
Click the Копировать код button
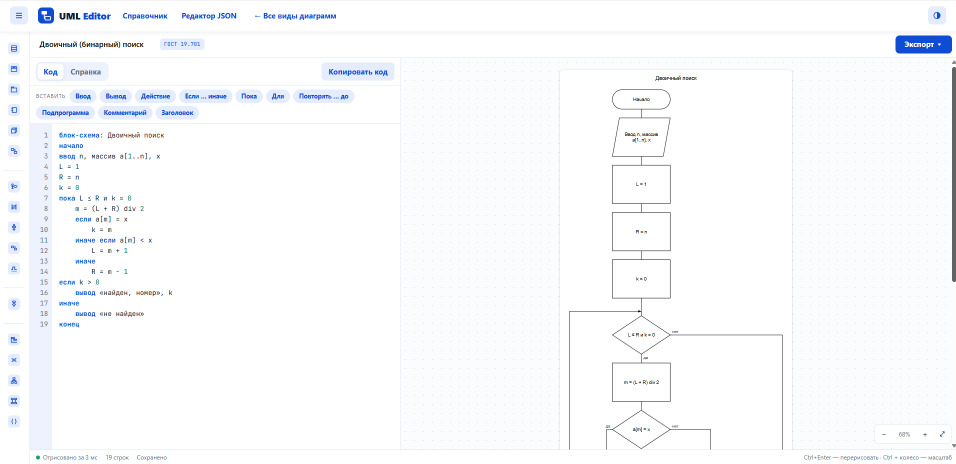point(358,72)
